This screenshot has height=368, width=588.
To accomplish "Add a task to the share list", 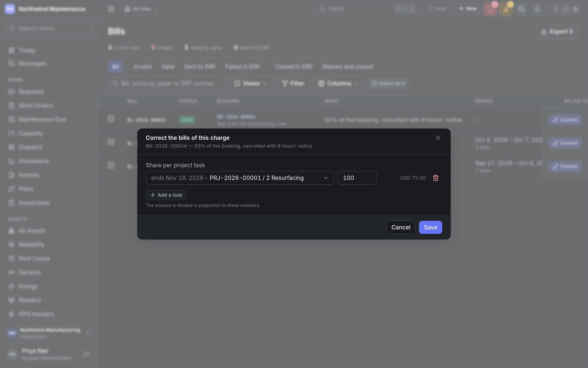I will tap(166, 195).
